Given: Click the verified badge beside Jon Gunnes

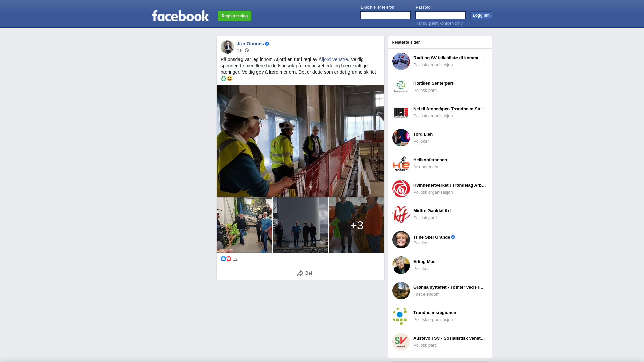Looking at the screenshot, I should (267, 44).
